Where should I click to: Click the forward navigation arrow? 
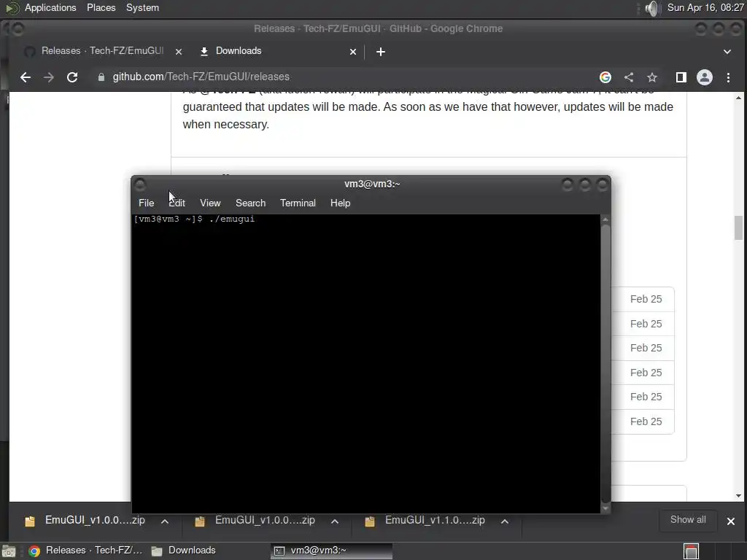(x=49, y=77)
